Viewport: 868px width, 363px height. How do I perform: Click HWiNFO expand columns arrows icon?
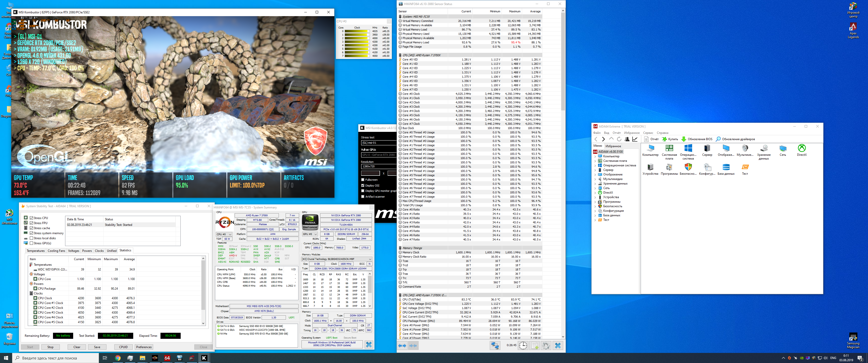(x=402, y=346)
